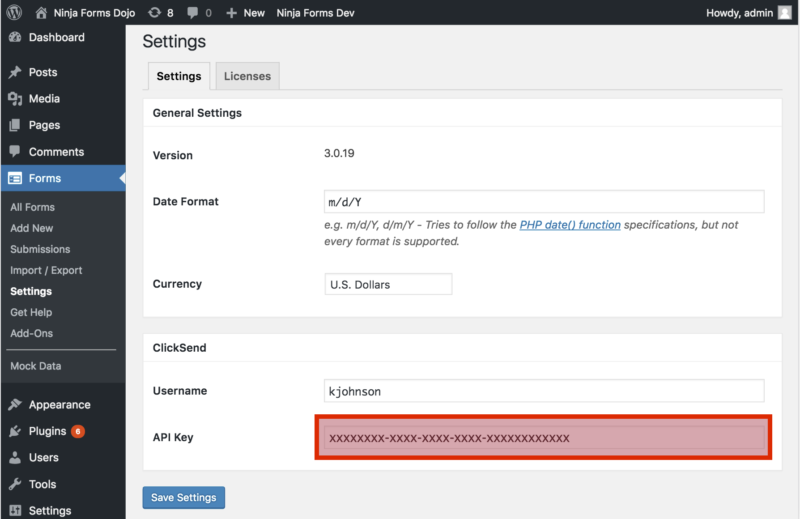Click the admin avatar icon

[784, 13]
